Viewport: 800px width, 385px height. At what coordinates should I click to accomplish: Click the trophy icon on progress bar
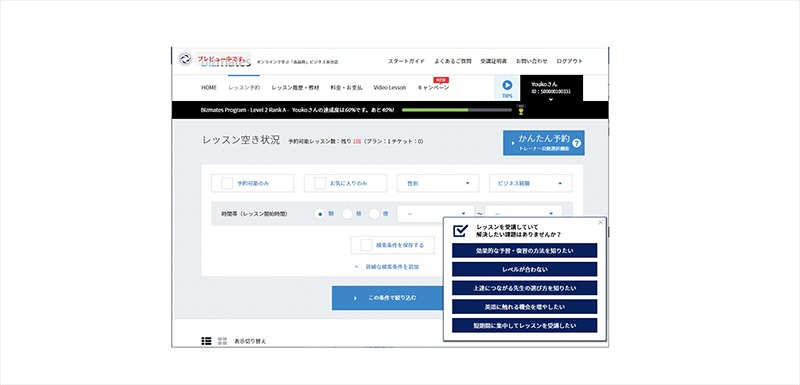pyautogui.click(x=521, y=110)
